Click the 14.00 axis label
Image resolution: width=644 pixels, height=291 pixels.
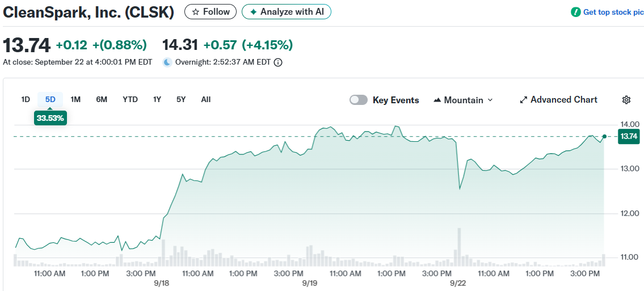[x=629, y=124]
